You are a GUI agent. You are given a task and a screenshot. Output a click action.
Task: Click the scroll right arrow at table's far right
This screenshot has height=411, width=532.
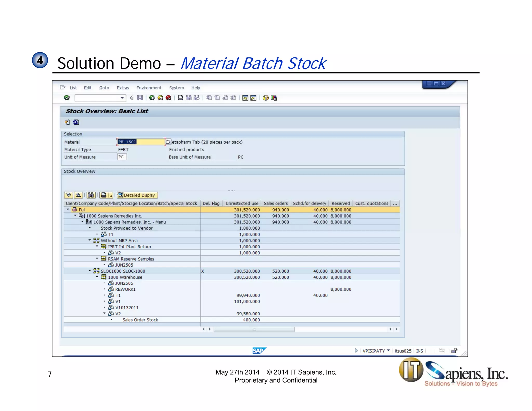pyautogui.click(x=396, y=329)
